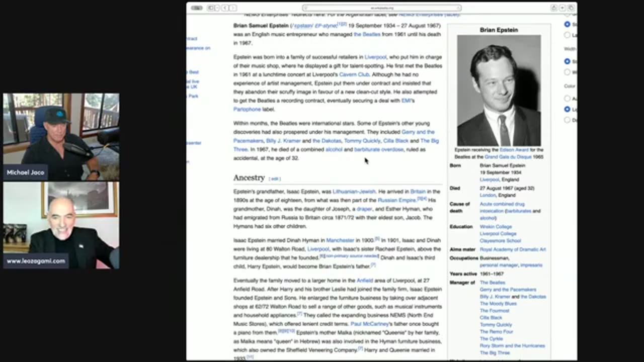This screenshot has width=644, height=362.
Task: Open The Moody Blues link in infobox
Action: coord(498,304)
